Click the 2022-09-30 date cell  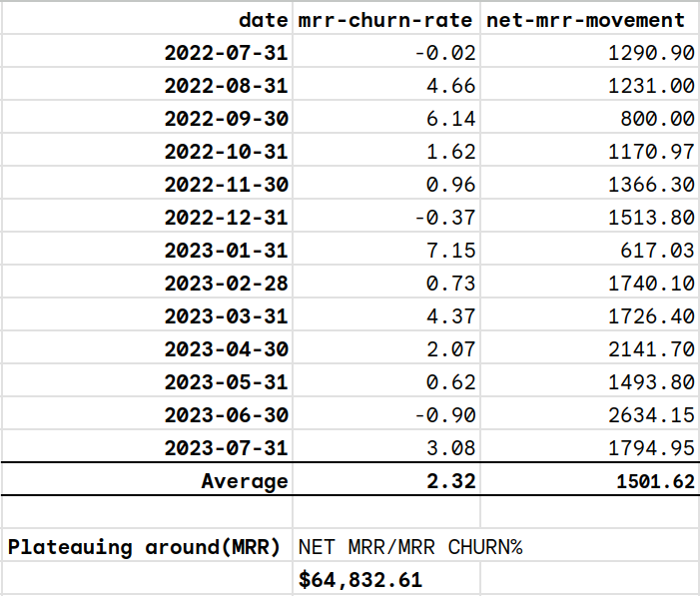147,118
